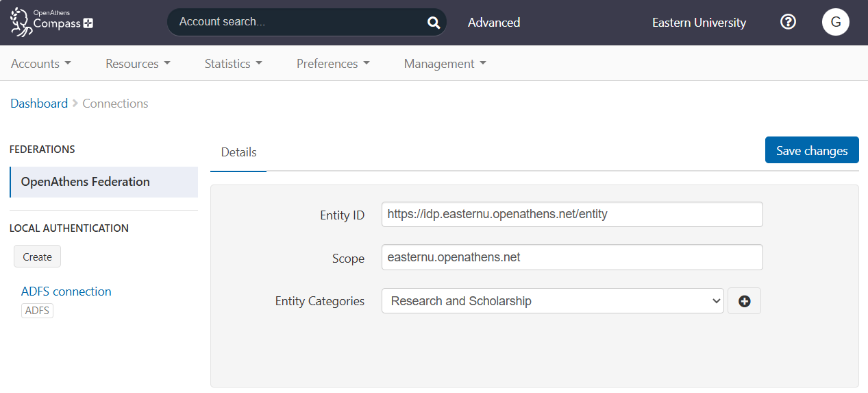Click the magnifier search icon
Image resolution: width=868 pixels, height=393 pixels.
click(434, 23)
